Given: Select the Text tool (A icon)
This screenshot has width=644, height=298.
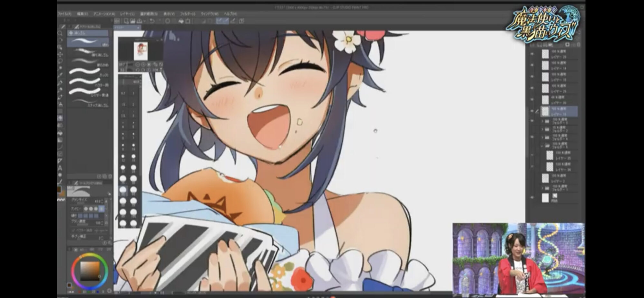Looking at the screenshot, I should [x=60, y=168].
